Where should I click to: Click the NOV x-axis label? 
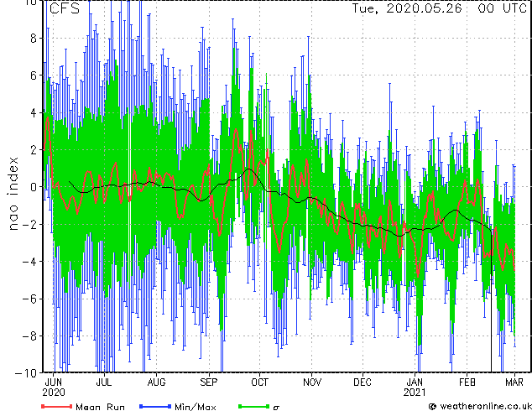click(x=312, y=382)
